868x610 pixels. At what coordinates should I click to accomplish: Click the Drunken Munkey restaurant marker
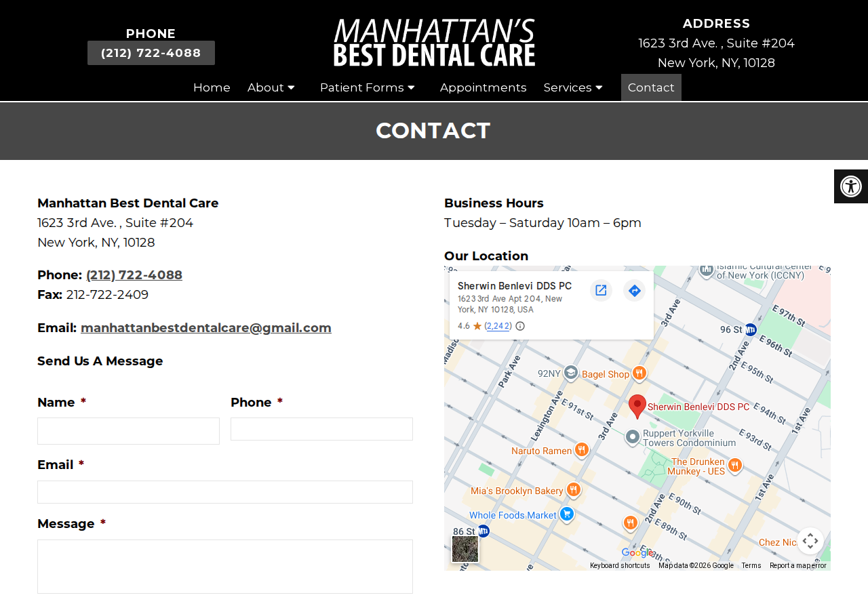[734, 466]
